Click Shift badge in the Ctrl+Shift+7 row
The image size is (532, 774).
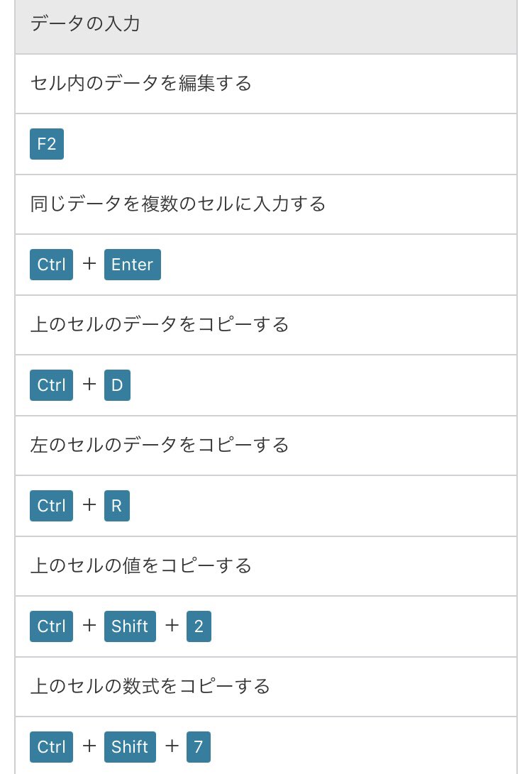click(x=130, y=746)
